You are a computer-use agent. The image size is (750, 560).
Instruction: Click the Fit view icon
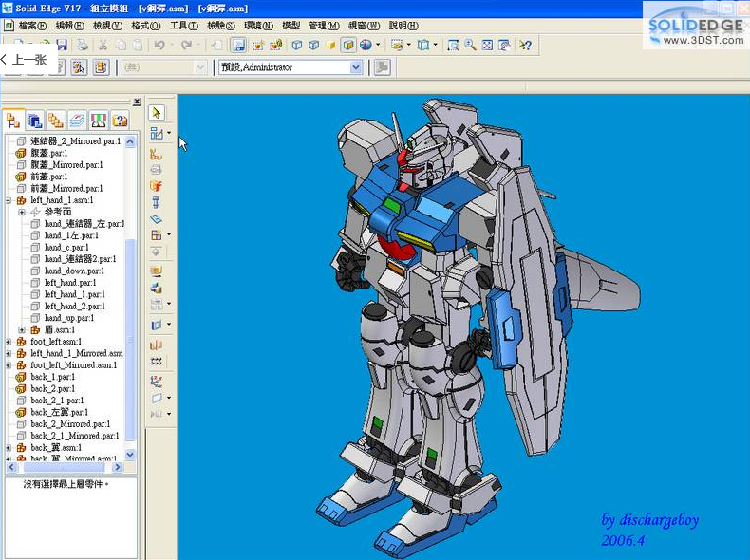[x=487, y=45]
